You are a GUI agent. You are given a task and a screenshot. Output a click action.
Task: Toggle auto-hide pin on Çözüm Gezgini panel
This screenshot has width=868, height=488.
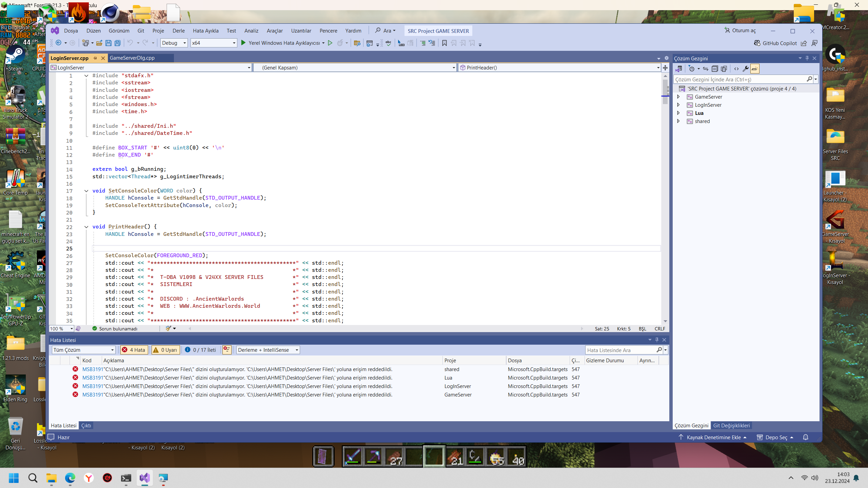tap(807, 58)
